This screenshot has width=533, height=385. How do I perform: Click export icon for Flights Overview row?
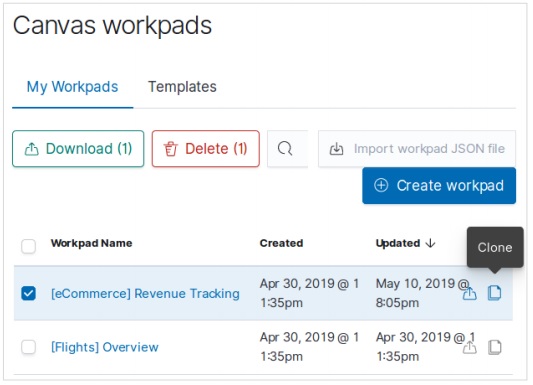pos(469,347)
